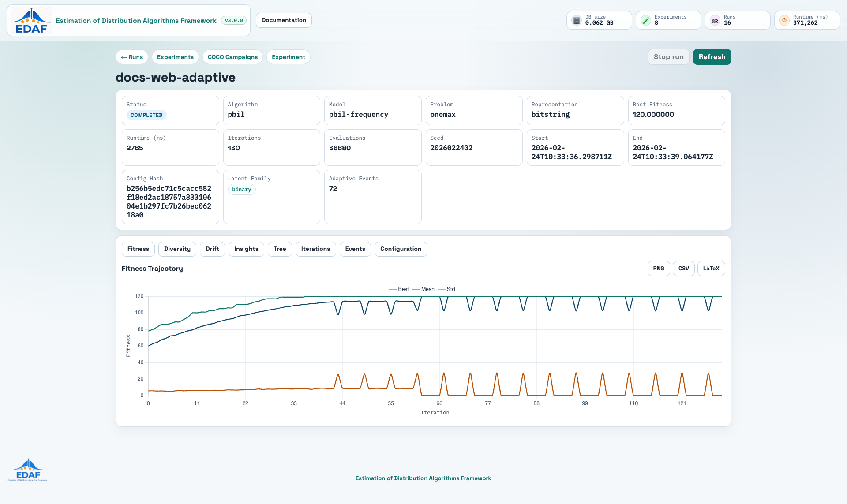Click the EDAF logo in header

pyautogui.click(x=31, y=20)
